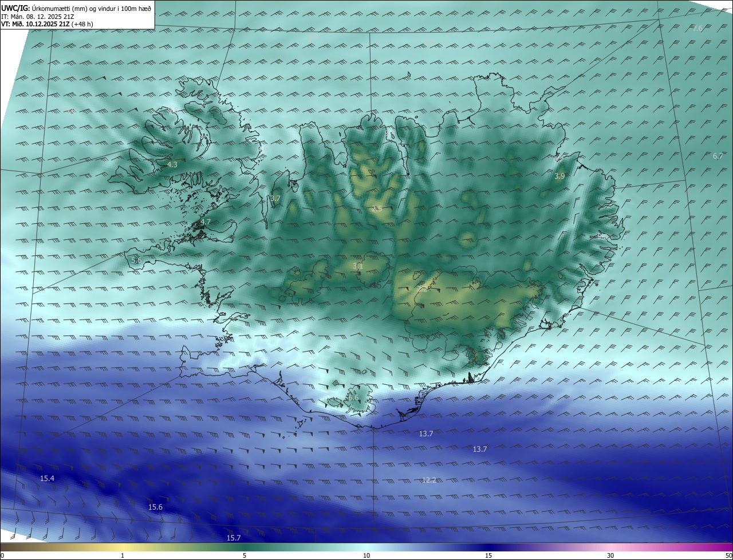Click the 6.7 value label on the map
Viewport: 733px width, 560px height.
(x=718, y=156)
